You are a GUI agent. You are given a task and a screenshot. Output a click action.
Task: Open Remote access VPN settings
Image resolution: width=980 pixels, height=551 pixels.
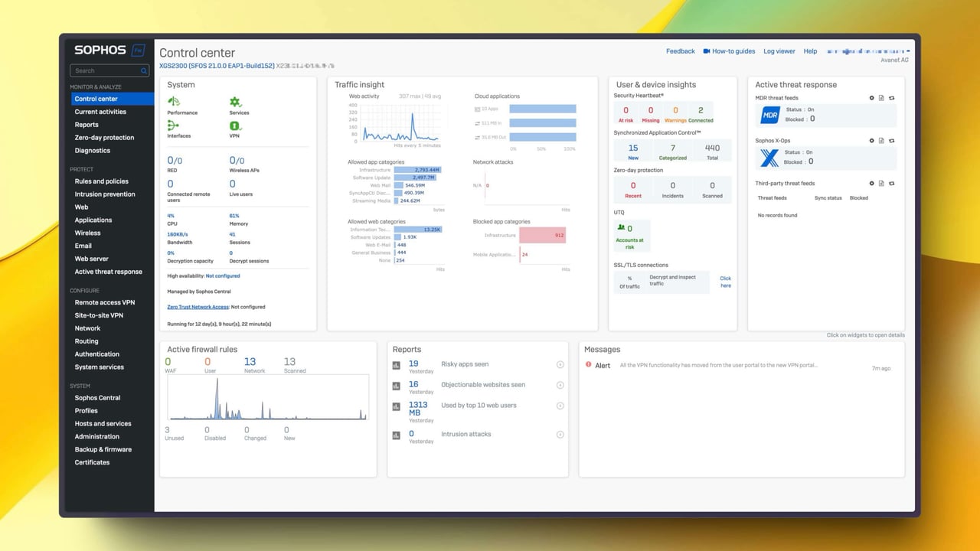[x=104, y=302]
